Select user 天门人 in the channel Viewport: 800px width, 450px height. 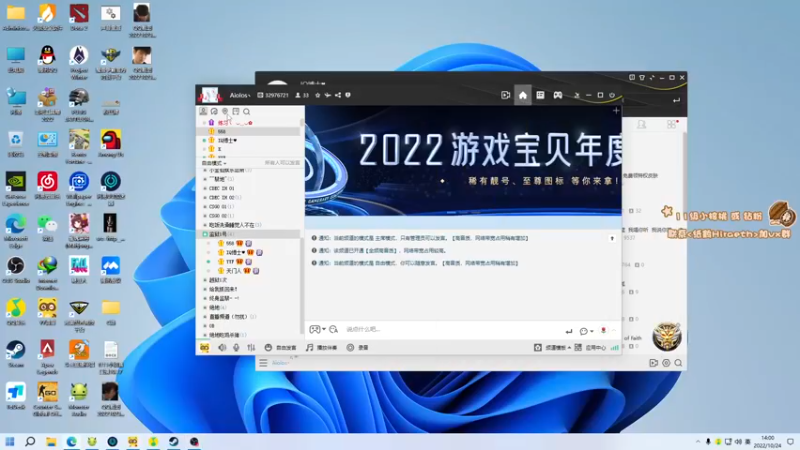coord(234,271)
